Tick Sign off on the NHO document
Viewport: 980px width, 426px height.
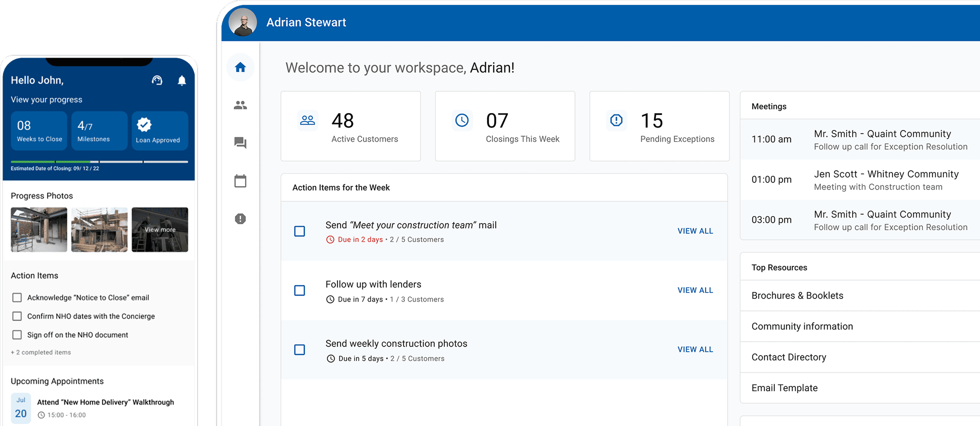tap(17, 335)
